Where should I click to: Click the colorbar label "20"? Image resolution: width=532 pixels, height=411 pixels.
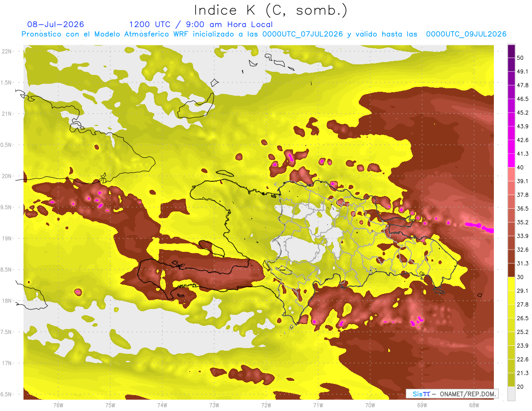click(521, 386)
